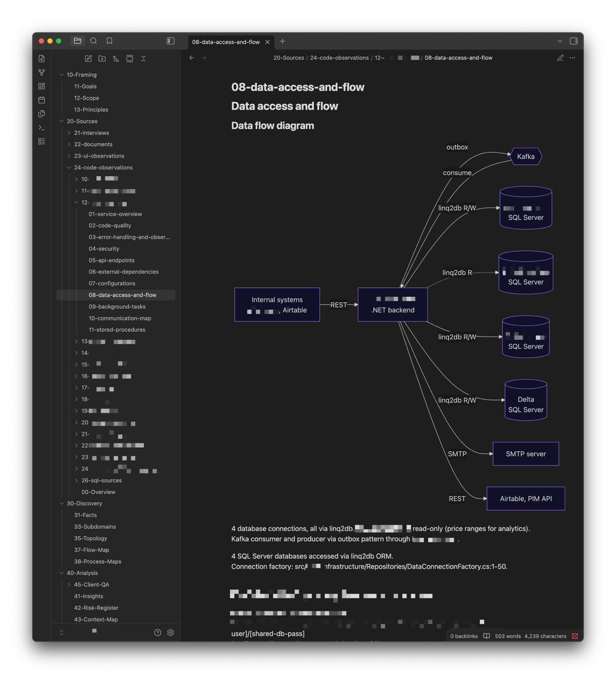This screenshot has width=616, height=674.
Task: Expand the 22-documents folder
Action: coord(69,144)
